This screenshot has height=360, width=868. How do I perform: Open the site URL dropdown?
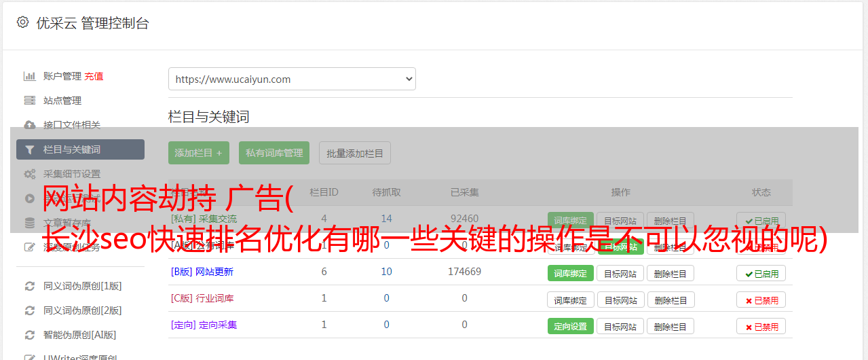(x=292, y=79)
